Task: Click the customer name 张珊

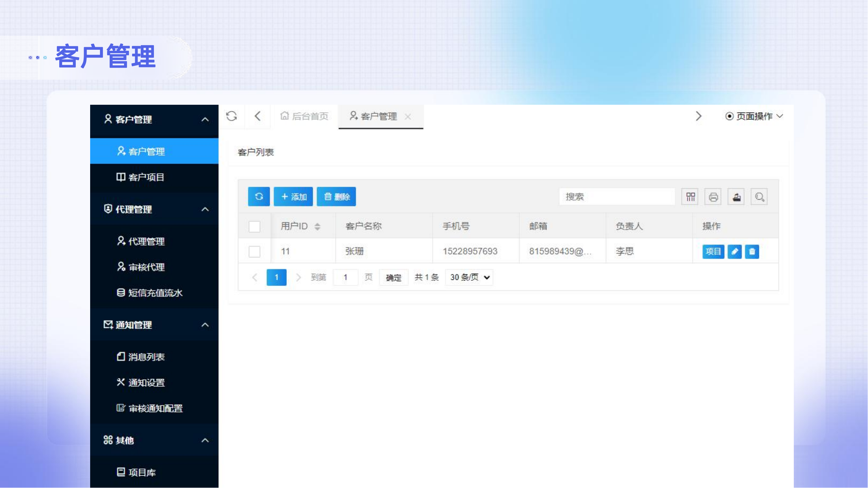Action: tap(354, 251)
